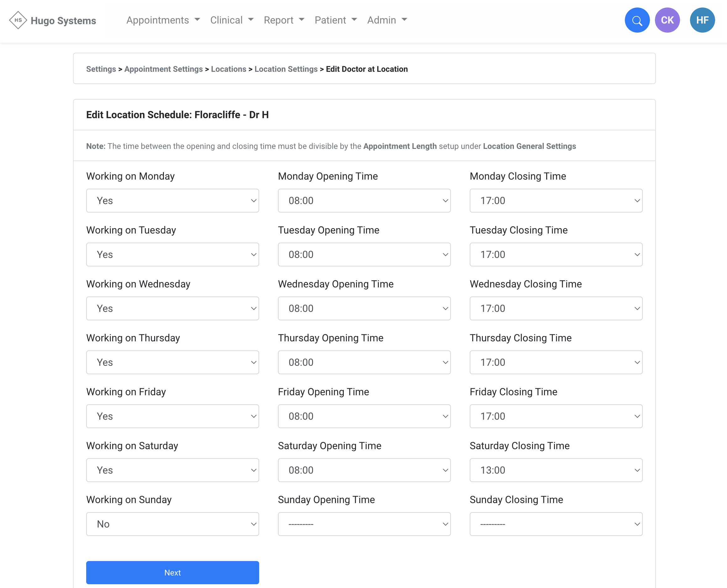Expand the Report dropdown menu
This screenshot has width=727, height=588.
(x=284, y=20)
